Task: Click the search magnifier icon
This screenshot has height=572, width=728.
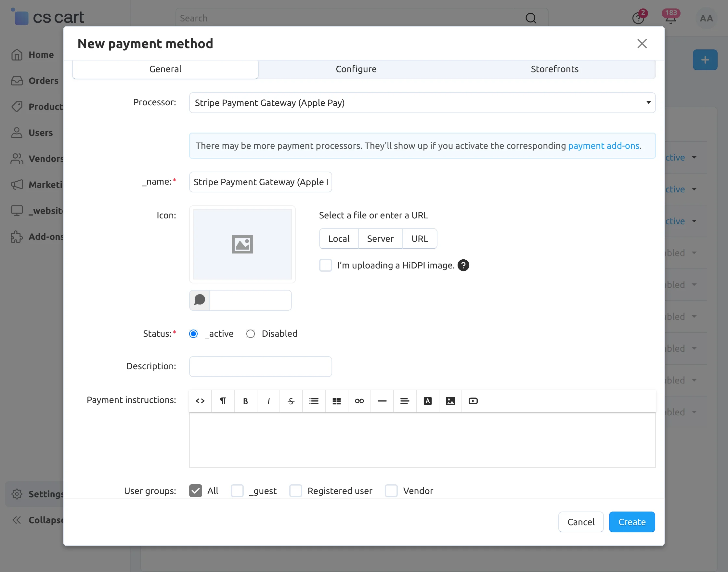Action: click(x=531, y=18)
